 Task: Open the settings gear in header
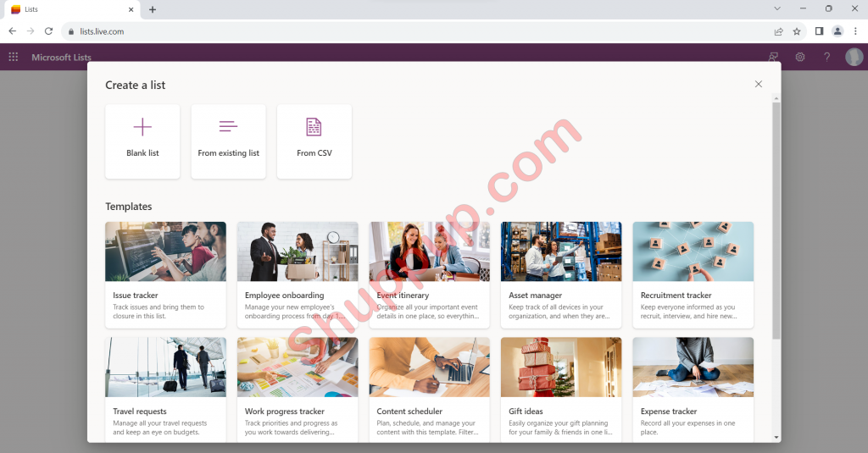coord(799,57)
